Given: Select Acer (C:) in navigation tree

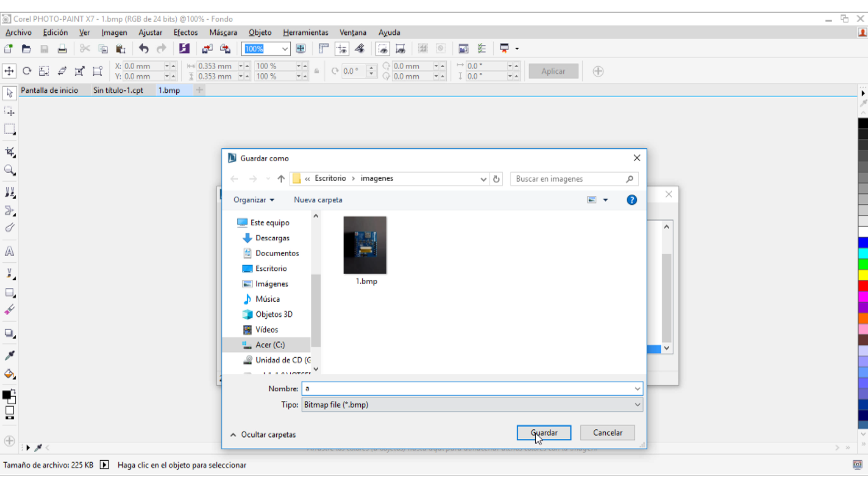Looking at the screenshot, I should click(270, 345).
